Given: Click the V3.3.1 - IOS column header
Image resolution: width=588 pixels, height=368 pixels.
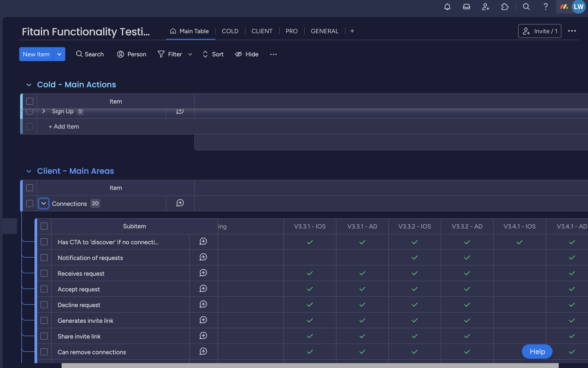Looking at the screenshot, I should (x=310, y=226).
